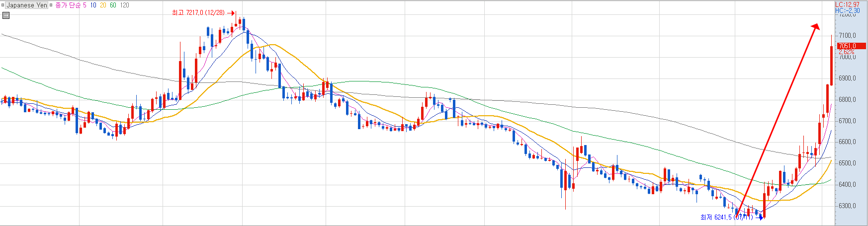Image resolution: width=868 pixels, height=226 pixels.
Task: Click the 6600.0 price axis label
Action: tap(847, 142)
